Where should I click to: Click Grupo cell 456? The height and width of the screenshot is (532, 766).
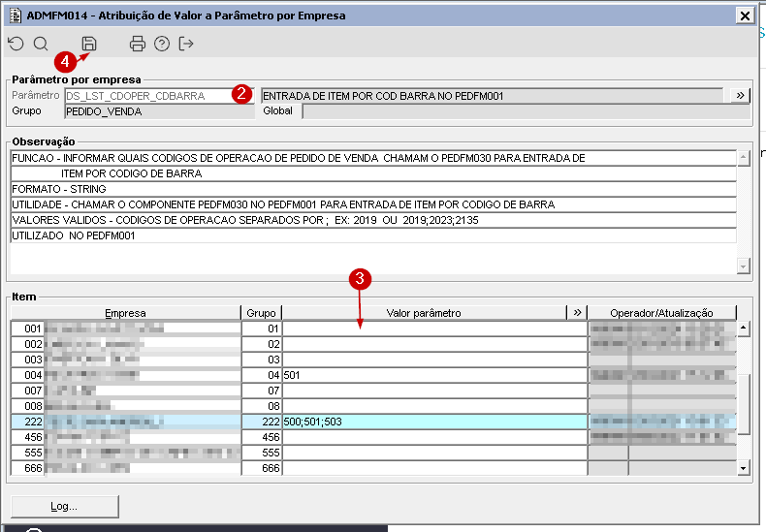262,437
